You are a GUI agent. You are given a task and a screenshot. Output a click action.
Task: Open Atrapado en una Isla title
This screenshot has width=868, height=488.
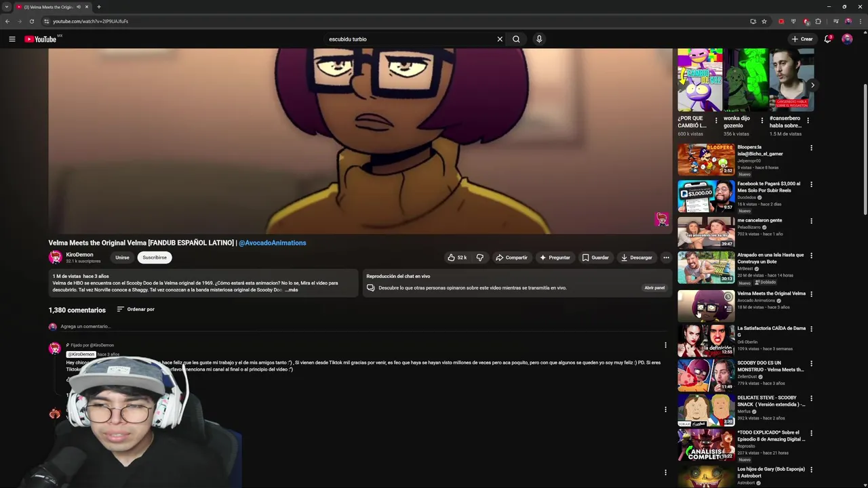770,258
